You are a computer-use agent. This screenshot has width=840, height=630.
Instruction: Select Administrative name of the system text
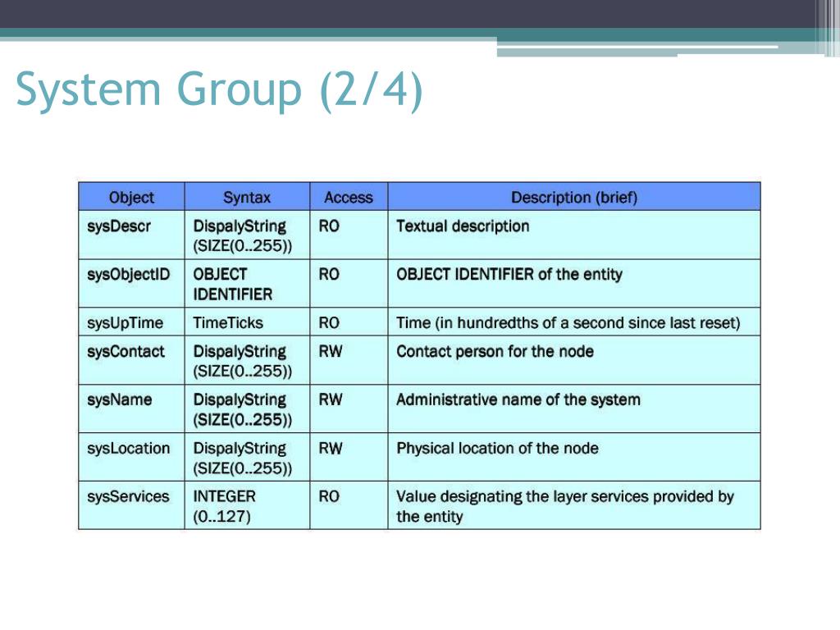pos(518,399)
